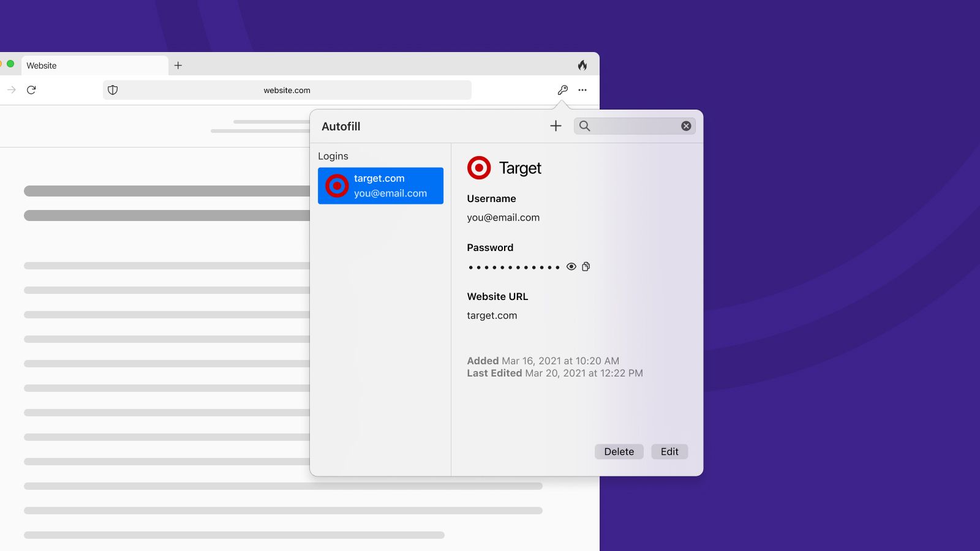Click inside the website.com address bar
This screenshot has height=551, width=980.
[x=287, y=90]
